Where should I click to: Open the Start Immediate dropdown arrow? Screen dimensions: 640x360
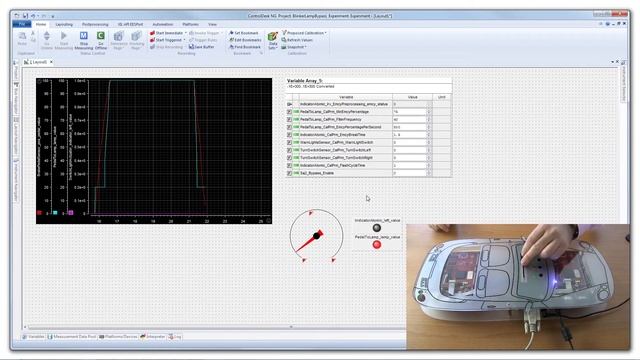coord(186,33)
